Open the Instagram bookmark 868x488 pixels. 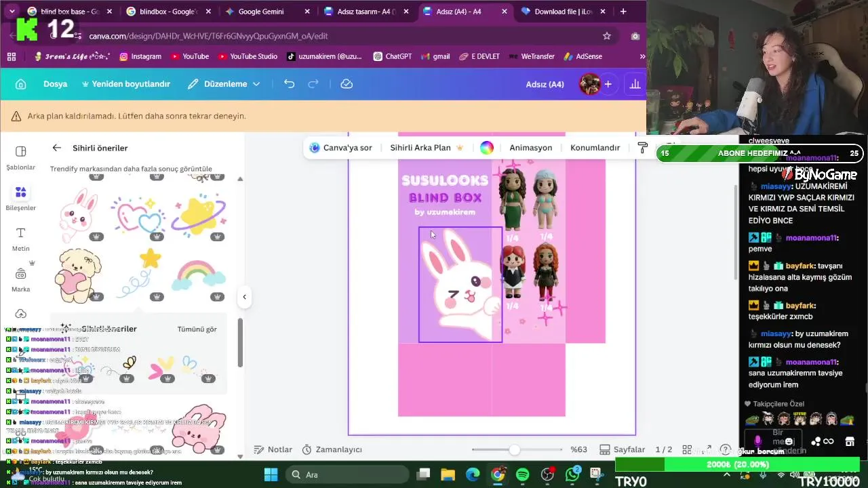[140, 56]
